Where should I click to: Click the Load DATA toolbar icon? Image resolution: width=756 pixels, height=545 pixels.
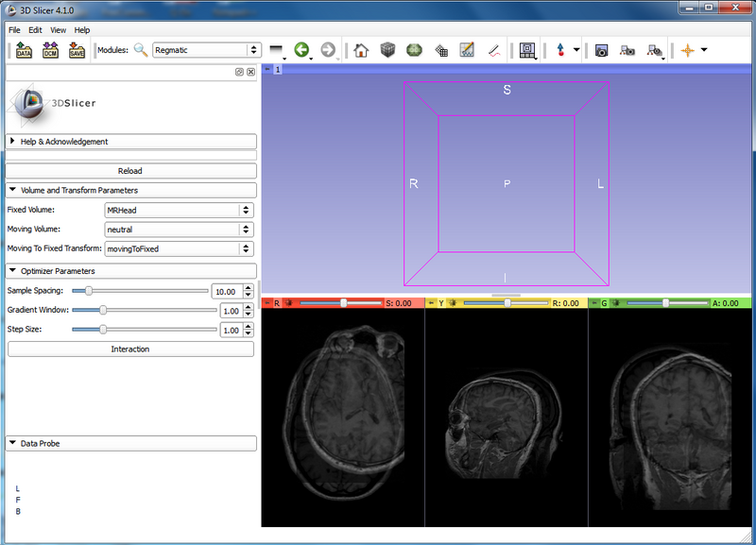pos(24,50)
